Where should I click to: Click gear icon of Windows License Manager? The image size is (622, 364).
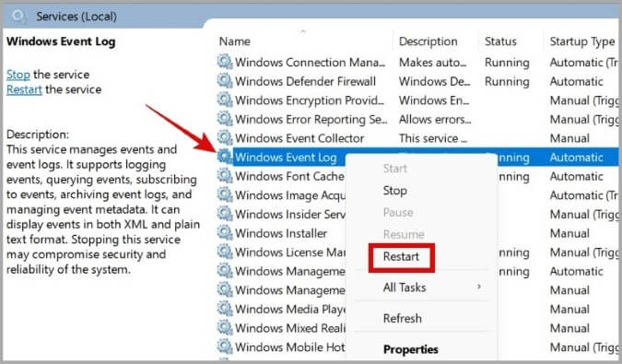click(225, 252)
